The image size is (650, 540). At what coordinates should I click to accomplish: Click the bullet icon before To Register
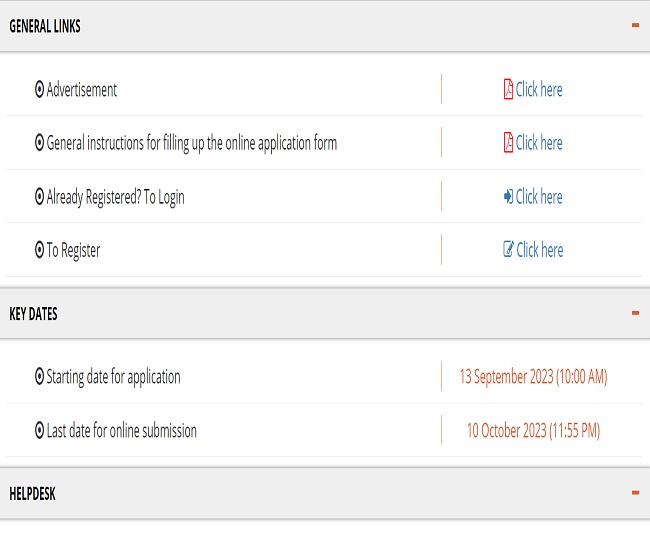point(40,250)
